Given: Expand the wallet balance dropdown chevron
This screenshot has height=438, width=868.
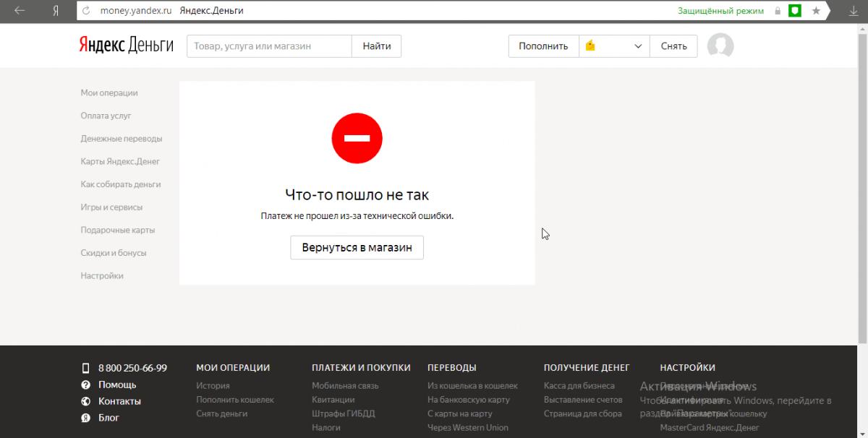Looking at the screenshot, I should [638, 46].
